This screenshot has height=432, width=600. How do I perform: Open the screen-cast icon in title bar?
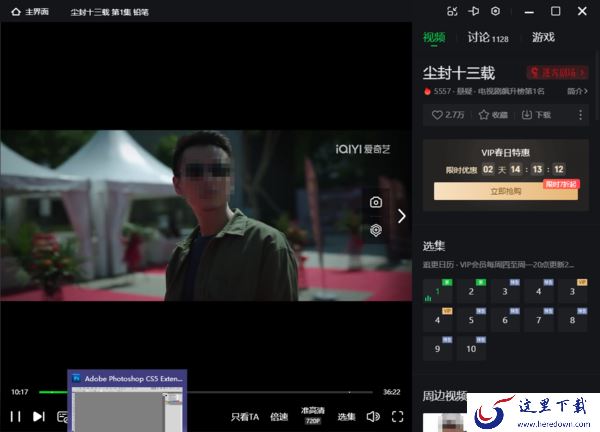coord(452,11)
